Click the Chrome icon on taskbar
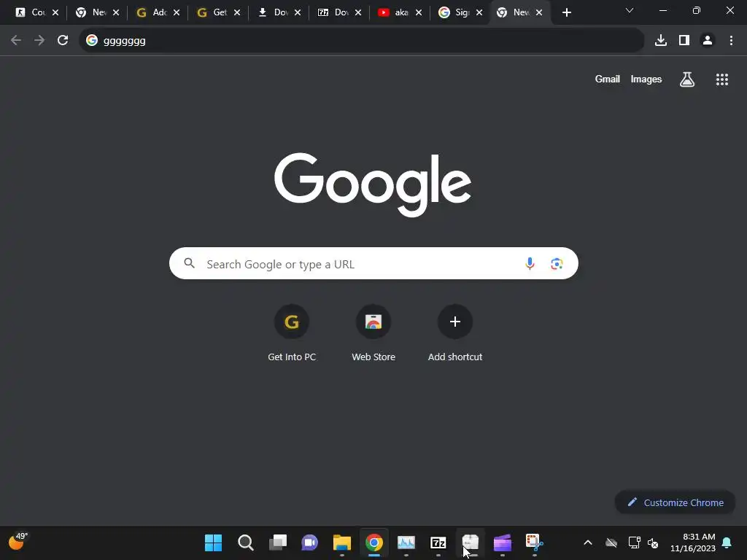The image size is (747, 560). (x=374, y=542)
